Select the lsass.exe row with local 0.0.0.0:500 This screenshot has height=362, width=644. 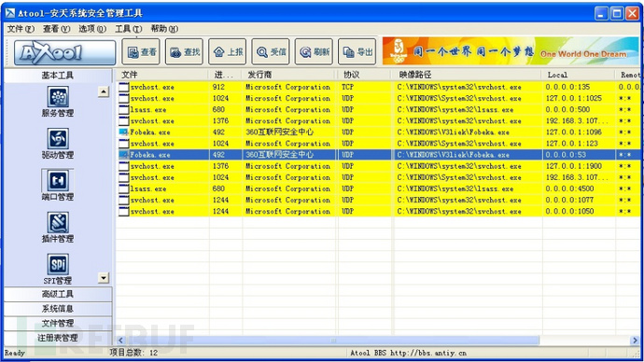click(x=378, y=109)
